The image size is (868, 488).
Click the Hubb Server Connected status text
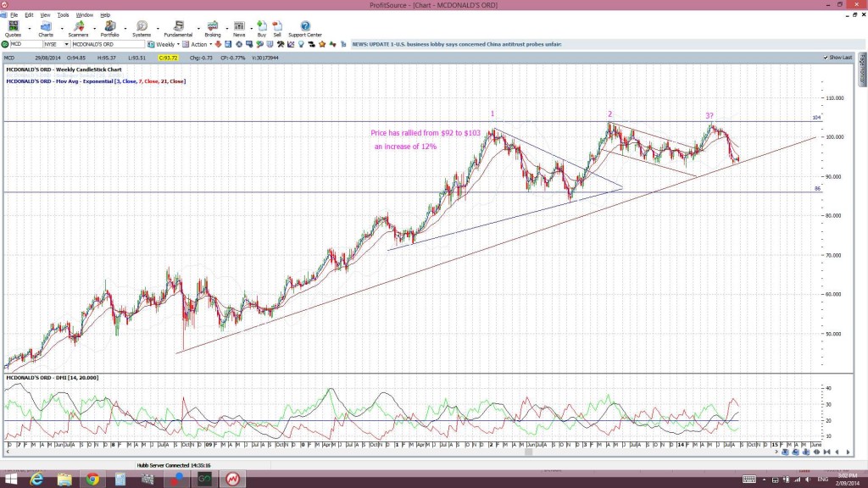[x=174, y=465]
